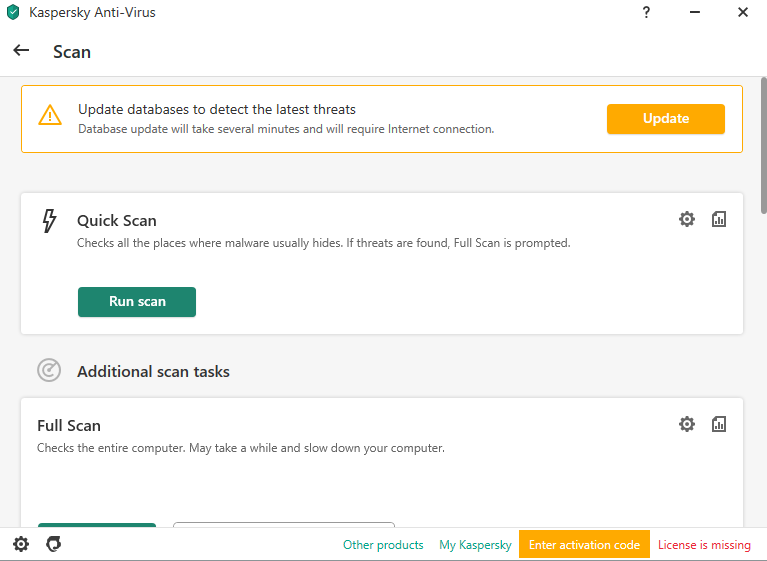767x561 pixels.
Task: Click the warning triangle icon in banner
Action: [50, 115]
